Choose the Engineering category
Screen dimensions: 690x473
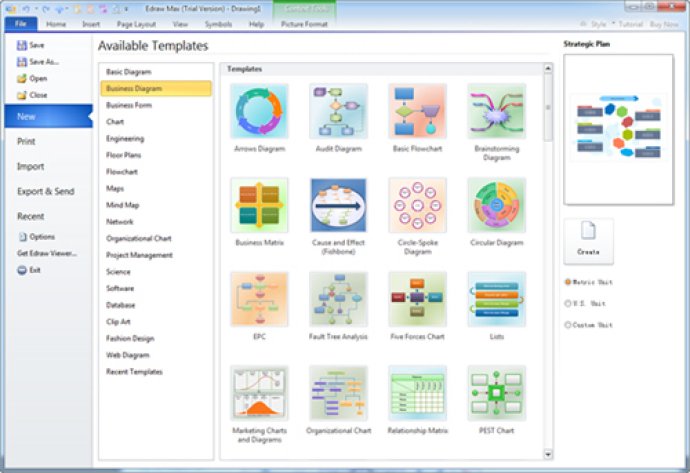tap(156, 139)
